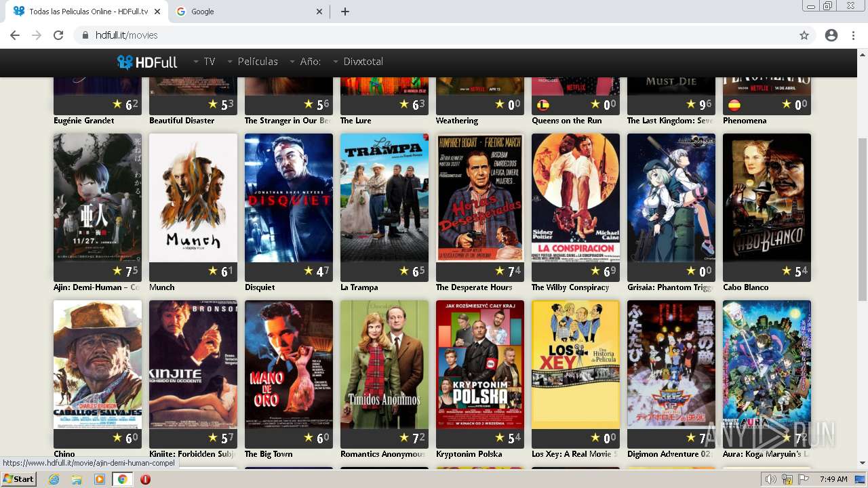Image resolution: width=868 pixels, height=488 pixels.
Task: Select Disquiet movie poster
Action: [289, 198]
